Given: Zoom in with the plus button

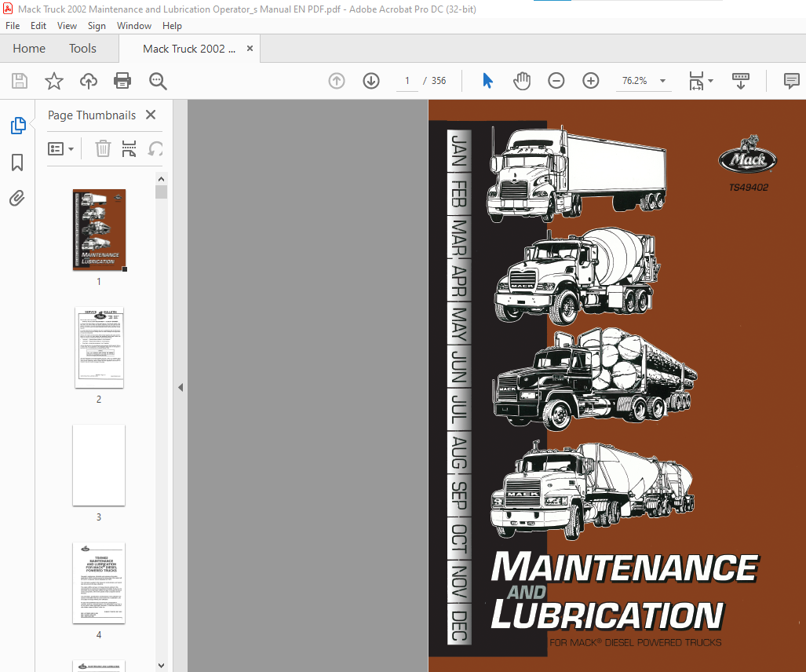Looking at the screenshot, I should point(591,81).
